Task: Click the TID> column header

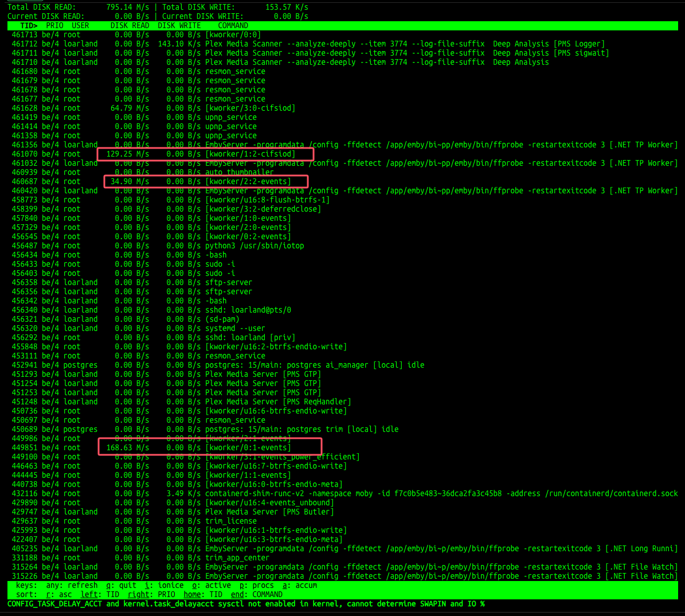Action: coord(29,26)
